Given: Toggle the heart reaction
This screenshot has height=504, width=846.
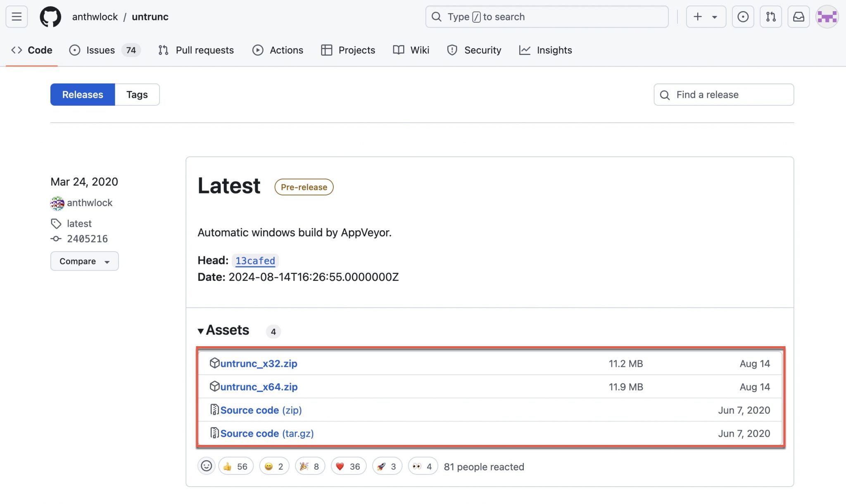Looking at the screenshot, I should [348, 466].
